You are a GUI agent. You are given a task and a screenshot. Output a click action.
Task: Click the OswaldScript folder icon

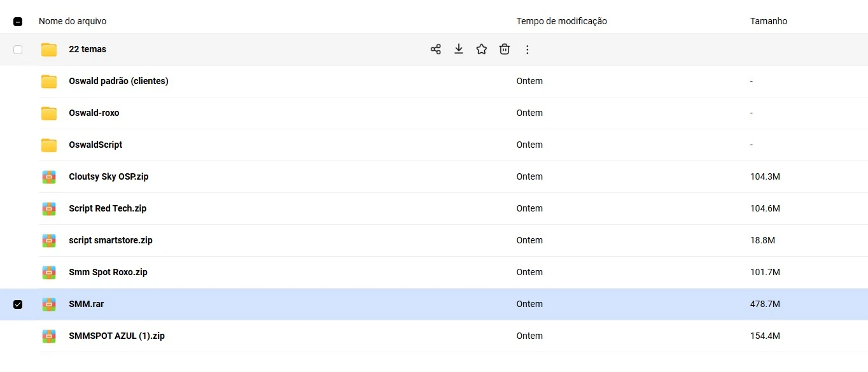coord(49,145)
